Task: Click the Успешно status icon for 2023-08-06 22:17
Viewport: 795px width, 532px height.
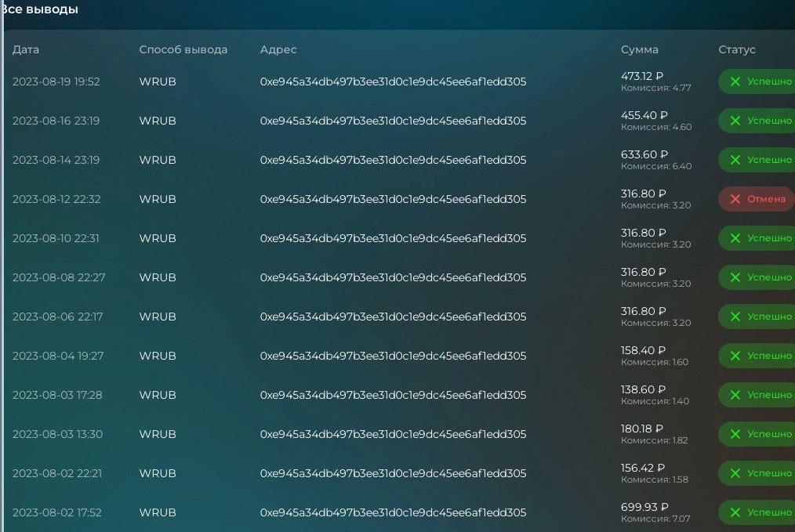Action: click(x=735, y=317)
